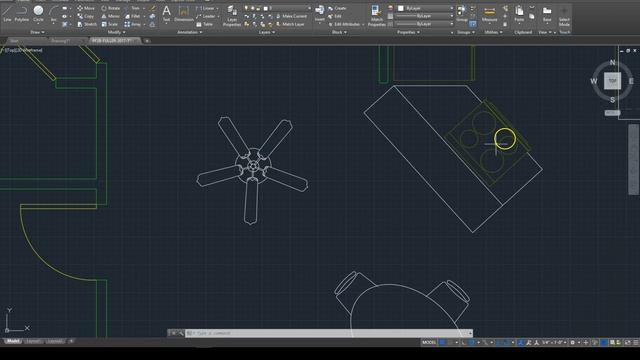Viewport: 640px width, 360px height.
Task: Add a new drawing tab with plus
Action: (x=147, y=41)
